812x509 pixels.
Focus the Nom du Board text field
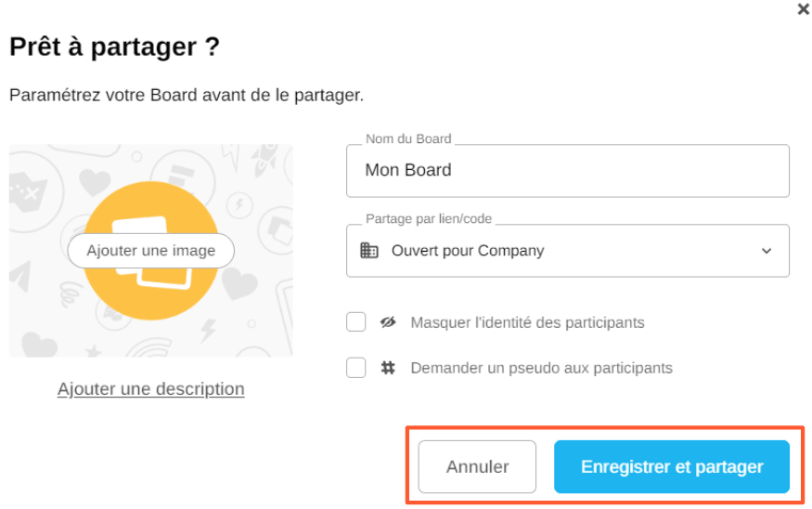[567, 171]
